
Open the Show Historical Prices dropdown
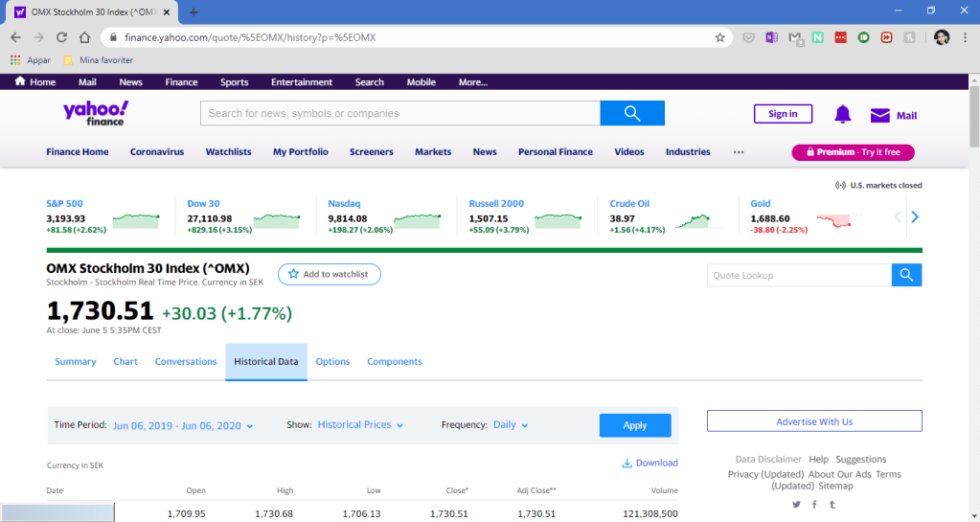click(360, 425)
